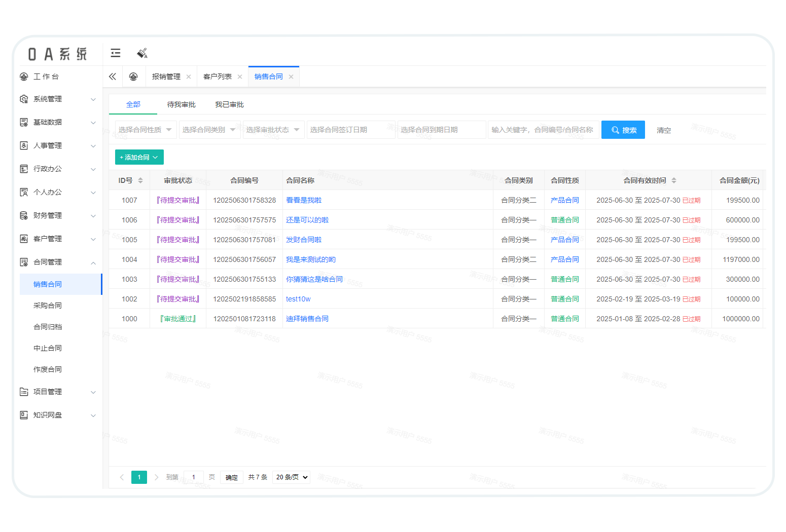Click the 选择合同签订日期 input field
This screenshot has height=532, width=786.
click(x=350, y=130)
